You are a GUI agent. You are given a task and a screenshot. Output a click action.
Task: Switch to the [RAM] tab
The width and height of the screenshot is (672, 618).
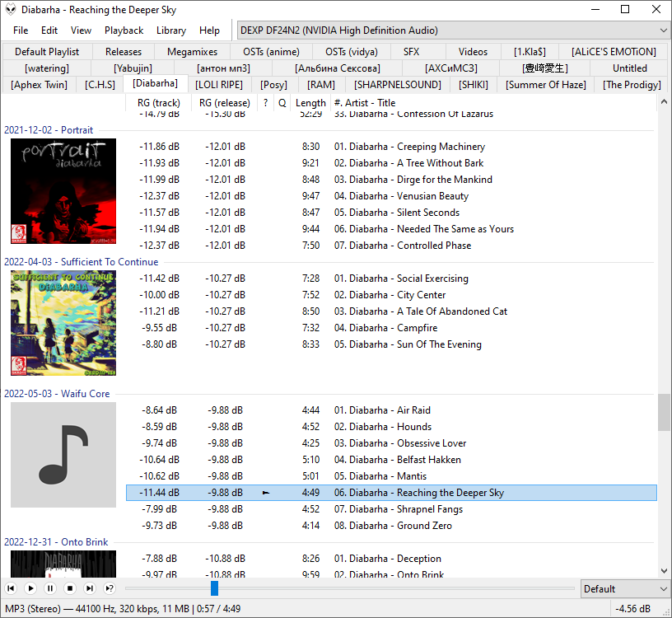(x=321, y=85)
